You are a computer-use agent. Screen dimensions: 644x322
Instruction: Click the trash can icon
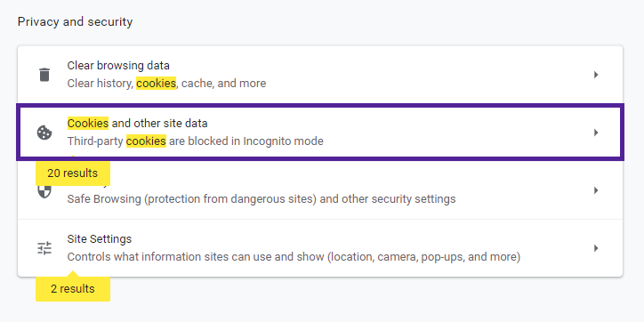tap(44, 75)
